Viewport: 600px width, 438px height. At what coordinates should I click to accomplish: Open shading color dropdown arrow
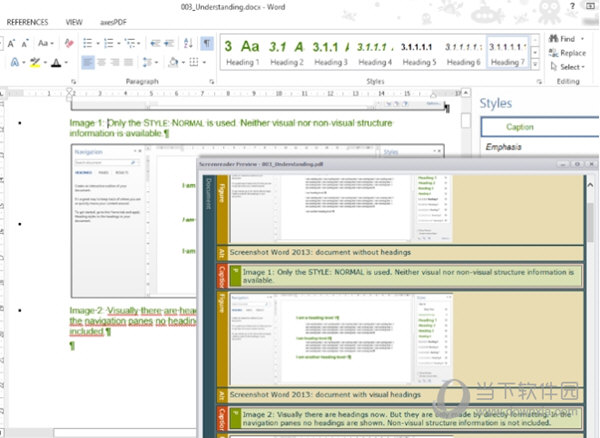click(x=183, y=62)
